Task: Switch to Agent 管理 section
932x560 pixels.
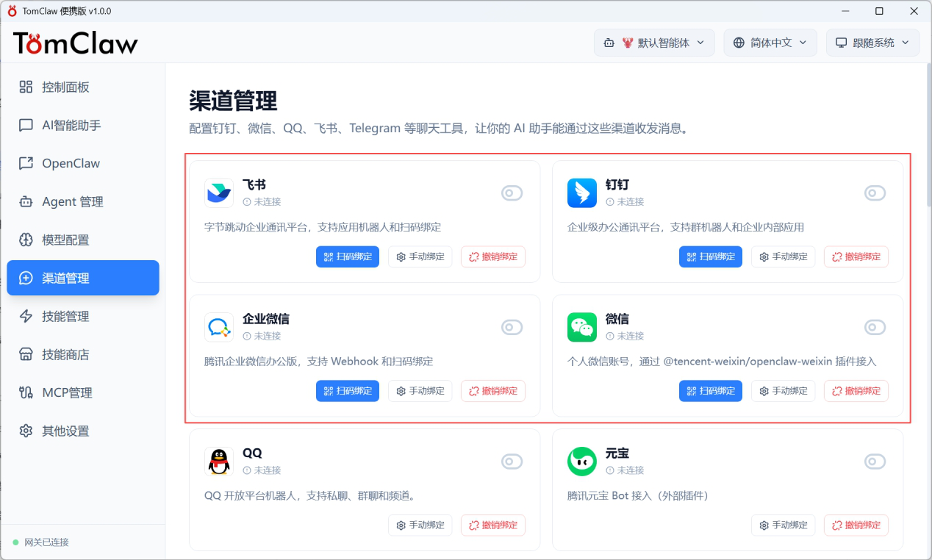Action: 83,201
